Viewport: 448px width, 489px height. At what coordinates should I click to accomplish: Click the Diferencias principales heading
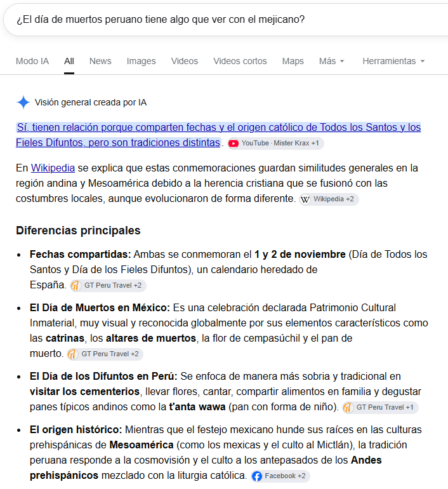click(x=78, y=231)
